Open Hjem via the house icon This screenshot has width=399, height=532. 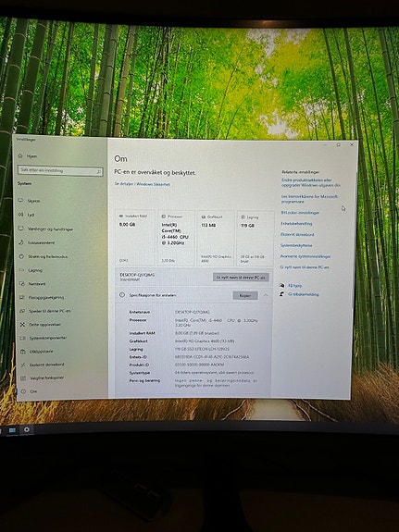pyautogui.click(x=20, y=155)
